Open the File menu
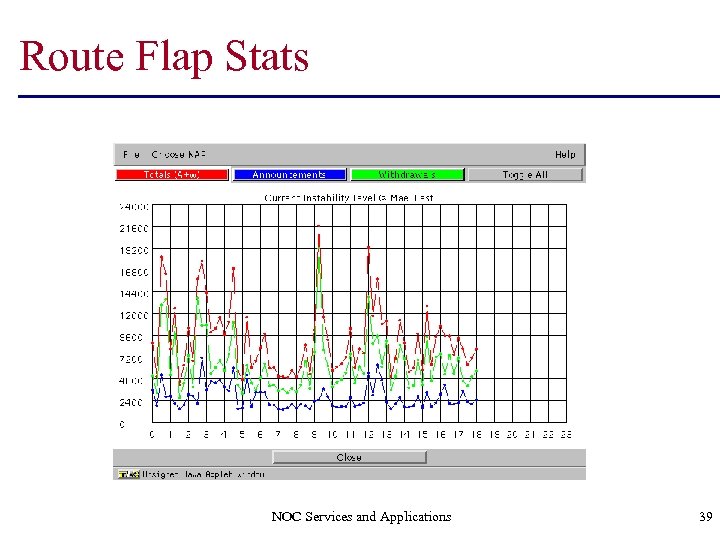The image size is (720, 540). click(131, 155)
